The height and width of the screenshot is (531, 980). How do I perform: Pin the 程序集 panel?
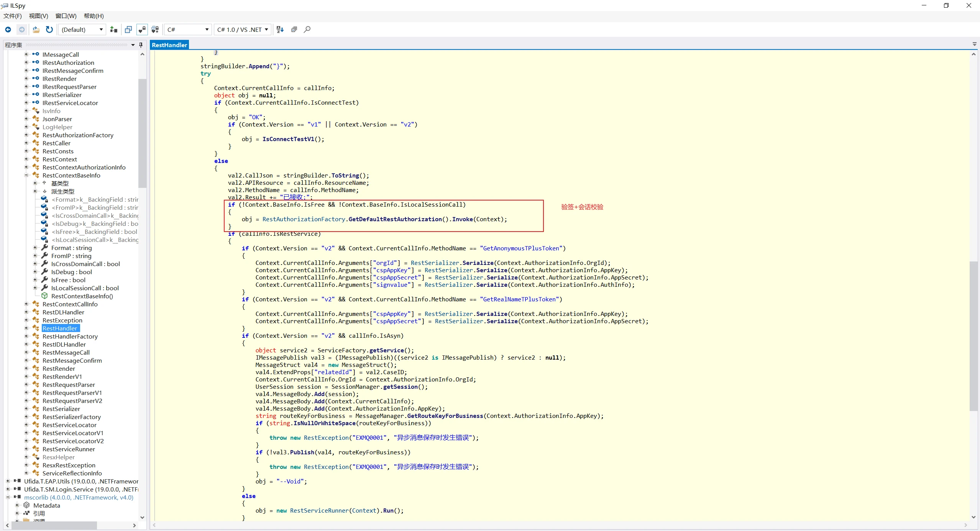(141, 45)
